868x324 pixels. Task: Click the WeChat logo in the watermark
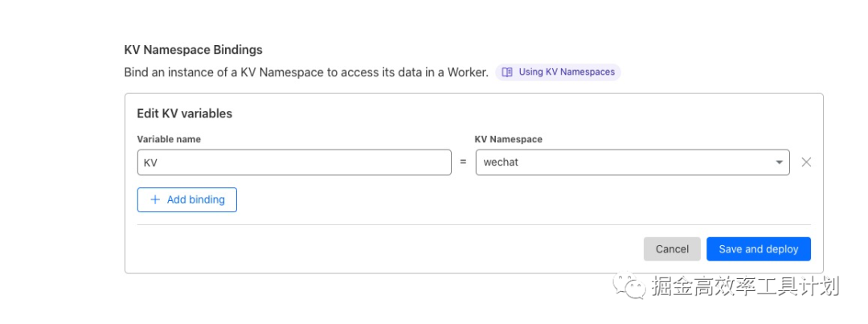629,285
